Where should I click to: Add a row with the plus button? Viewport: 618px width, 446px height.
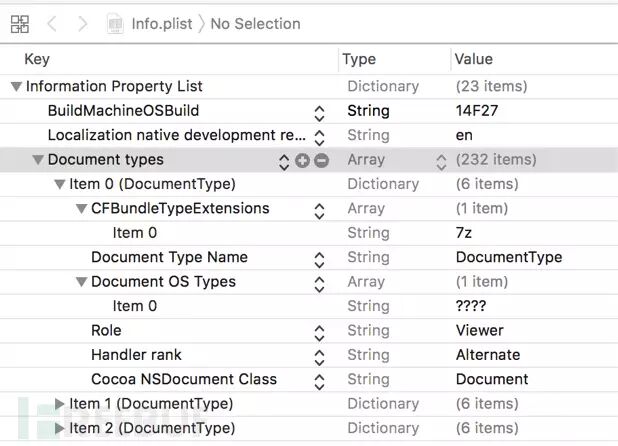tap(302, 160)
